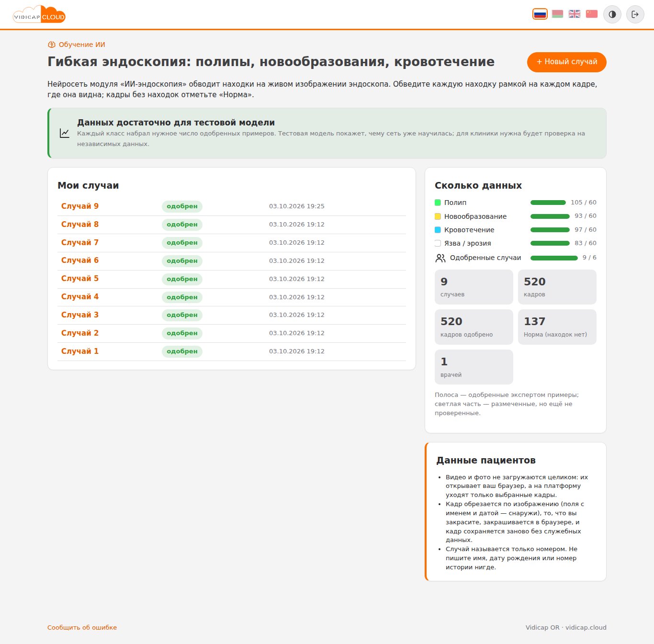
Task: Click the chart icon in the green banner
Action: tap(65, 133)
